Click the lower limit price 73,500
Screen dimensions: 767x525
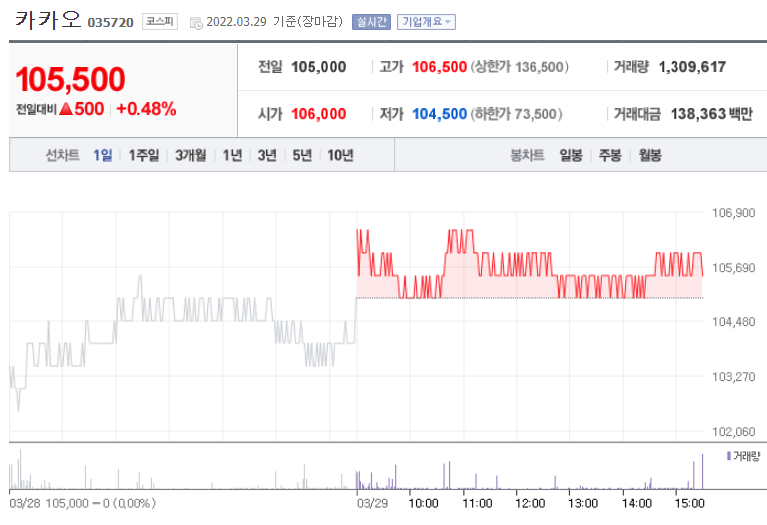click(x=536, y=114)
